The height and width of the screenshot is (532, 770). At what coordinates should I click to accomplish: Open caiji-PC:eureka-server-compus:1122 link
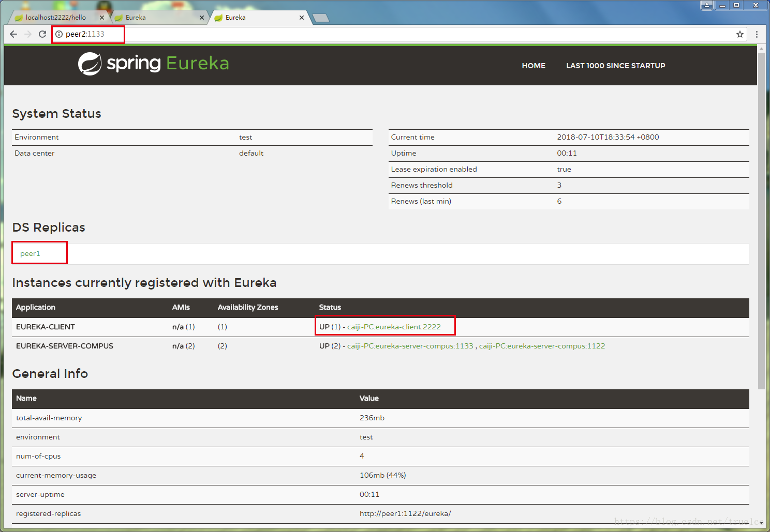[542, 346]
